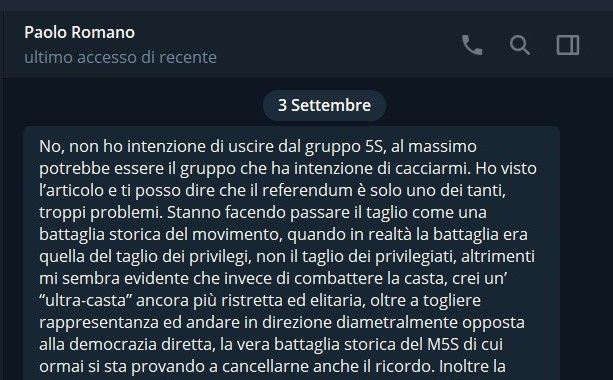Click the '3 Settembre' date badge
This screenshot has height=380, width=613.
(x=324, y=105)
